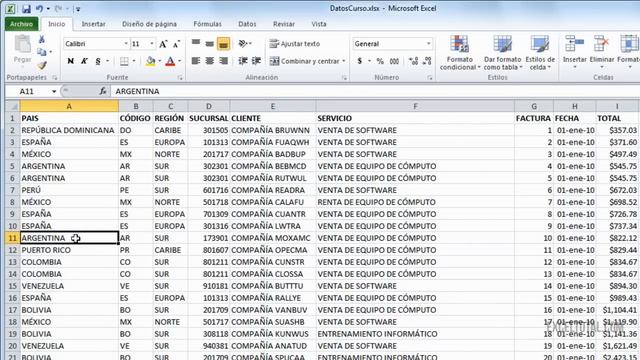Click the formula bar showing ARGENTINA
The width and height of the screenshot is (640, 360).
tap(376, 91)
